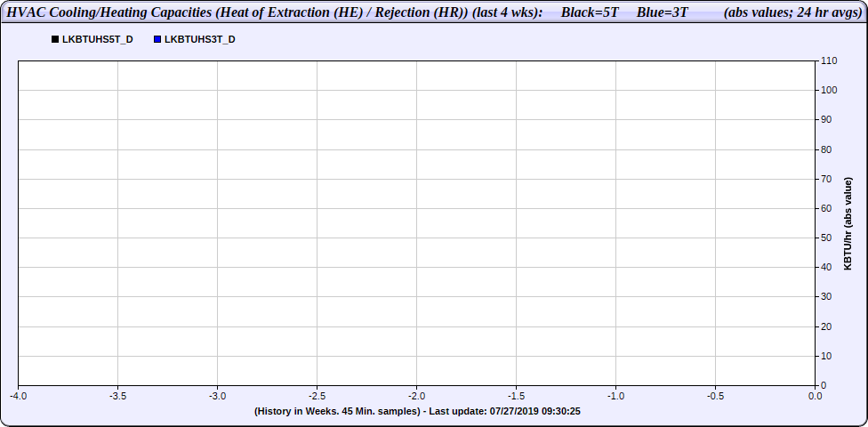Image resolution: width=868 pixels, height=427 pixels.
Task: Click the 'KBTU/hr (abs value)' y-axis label
Action: coord(848,222)
